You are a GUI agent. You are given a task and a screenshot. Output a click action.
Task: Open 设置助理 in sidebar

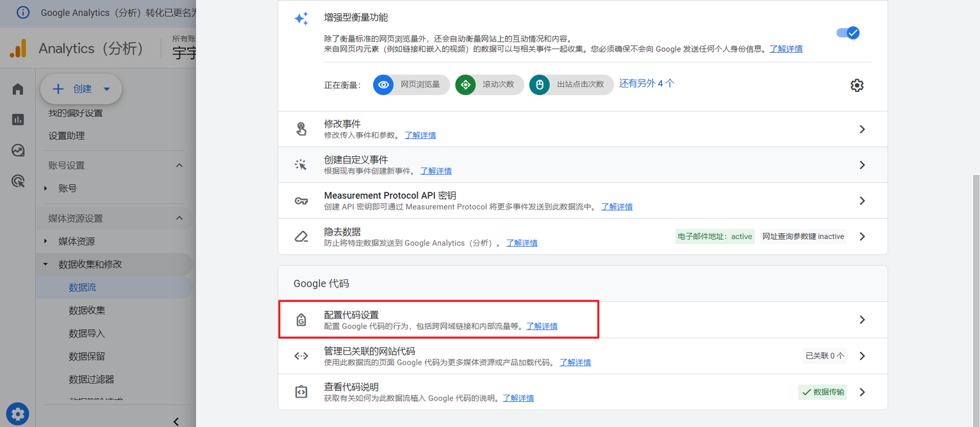click(x=67, y=136)
